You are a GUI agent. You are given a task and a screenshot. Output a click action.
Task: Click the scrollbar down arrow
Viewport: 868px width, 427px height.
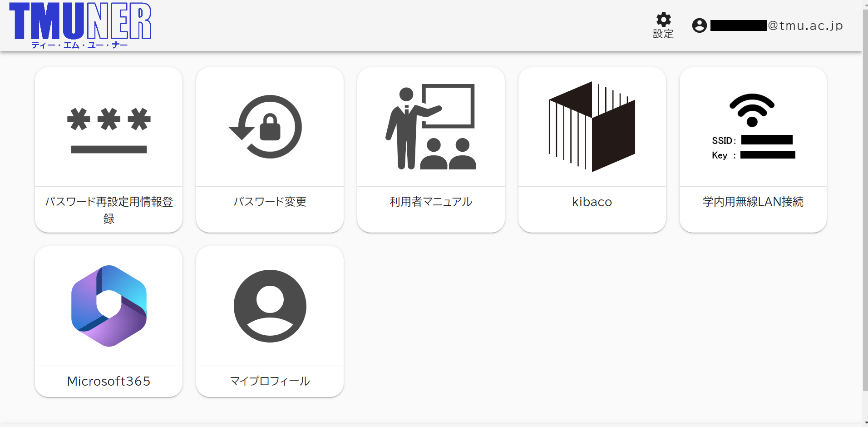coord(865,423)
